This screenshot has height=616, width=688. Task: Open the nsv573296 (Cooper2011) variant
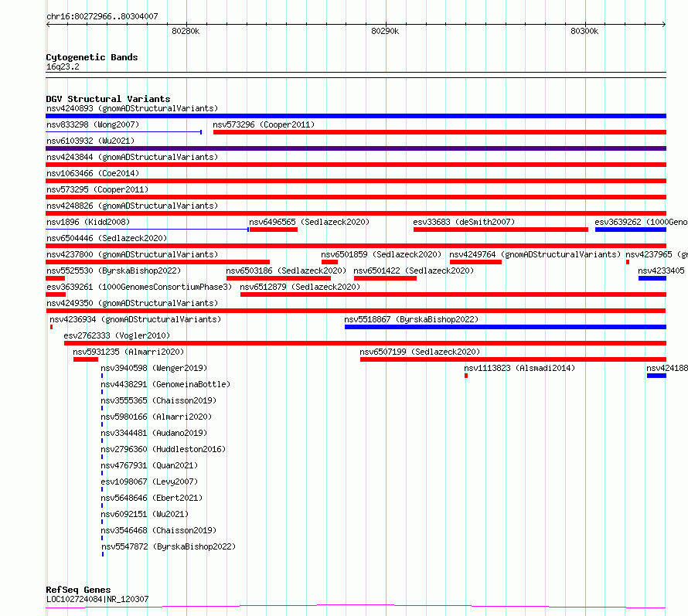click(x=264, y=124)
